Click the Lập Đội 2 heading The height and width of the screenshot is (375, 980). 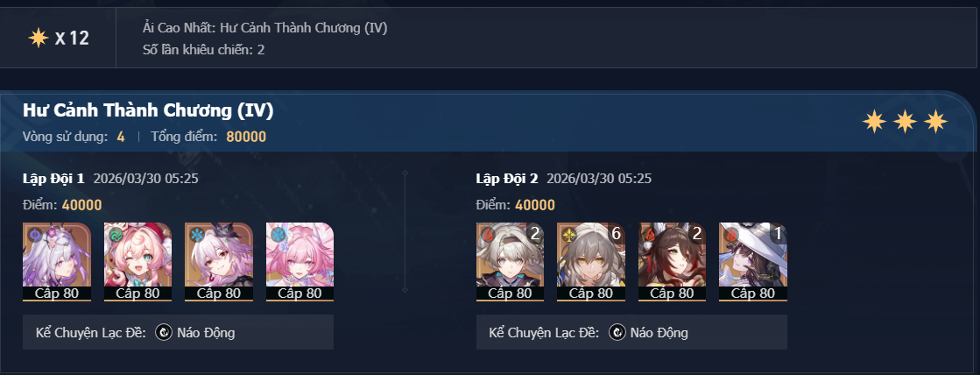507,179
